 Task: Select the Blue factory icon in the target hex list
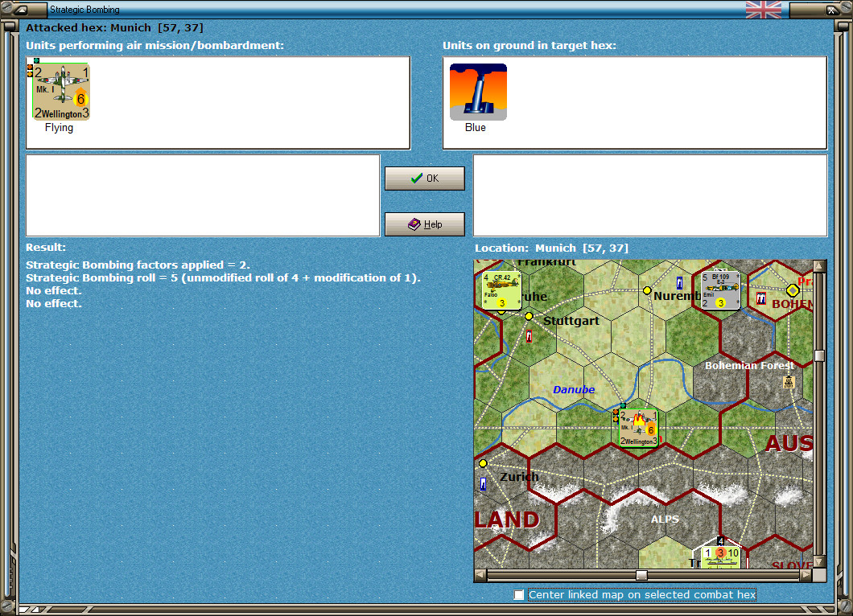point(478,92)
